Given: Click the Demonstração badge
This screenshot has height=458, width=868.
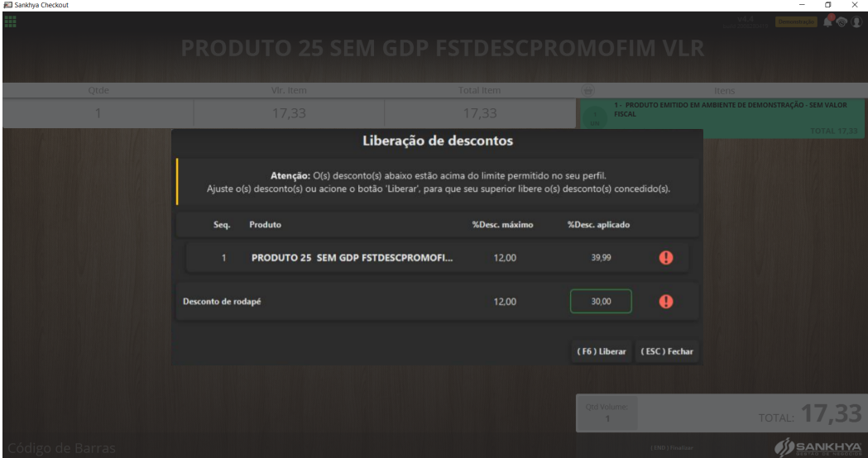Looking at the screenshot, I should click(796, 22).
